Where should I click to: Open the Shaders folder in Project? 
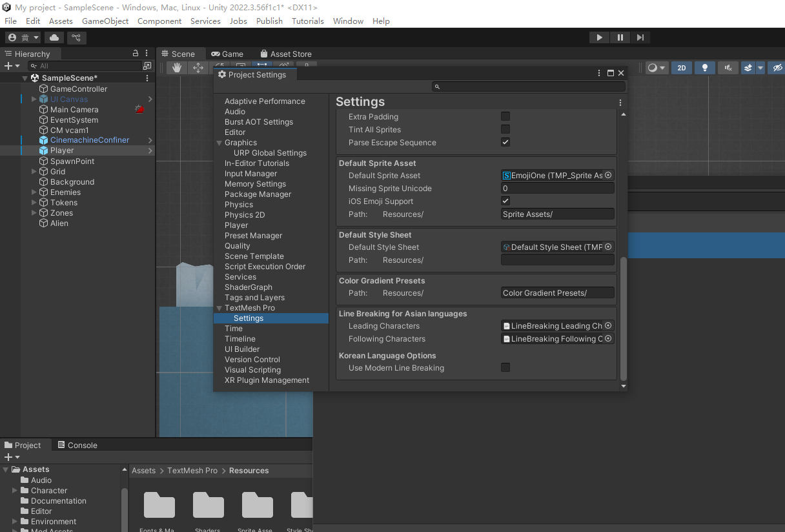tap(208, 505)
